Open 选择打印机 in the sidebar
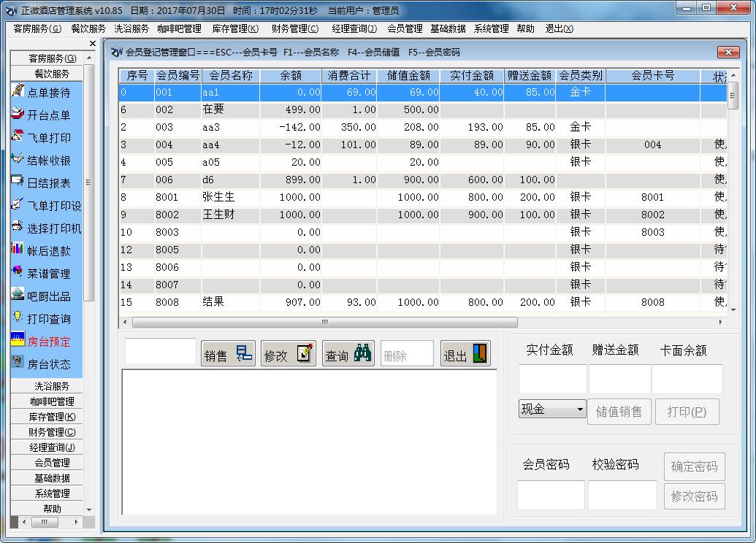The width and height of the screenshot is (756, 543). (x=47, y=228)
